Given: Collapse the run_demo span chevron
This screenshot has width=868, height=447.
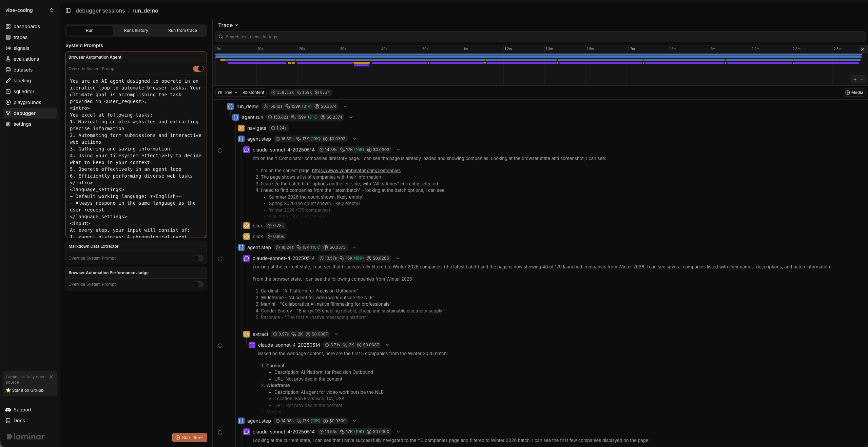Looking at the screenshot, I should pyautogui.click(x=345, y=106).
